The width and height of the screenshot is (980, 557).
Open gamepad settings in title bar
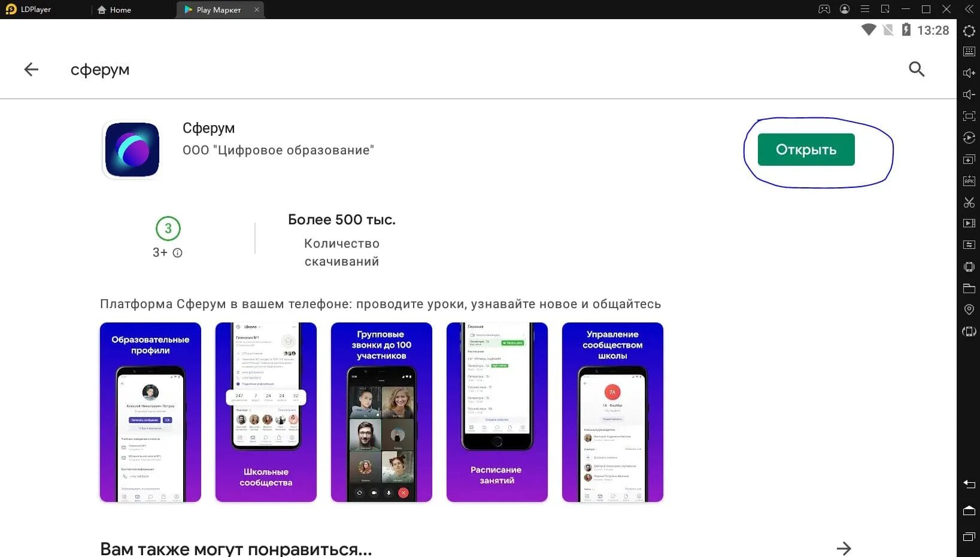click(x=824, y=9)
